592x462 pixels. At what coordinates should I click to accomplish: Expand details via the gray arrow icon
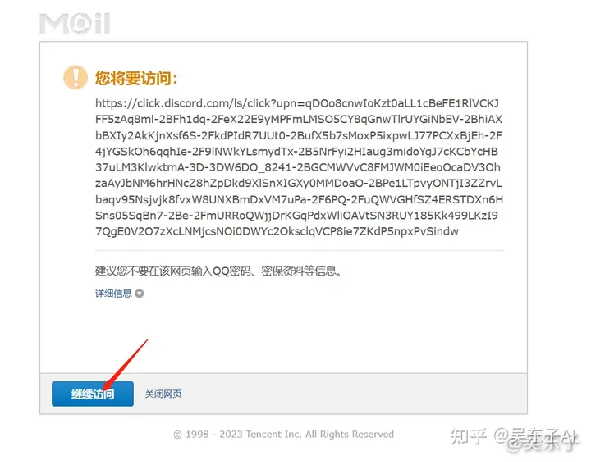[139, 294]
